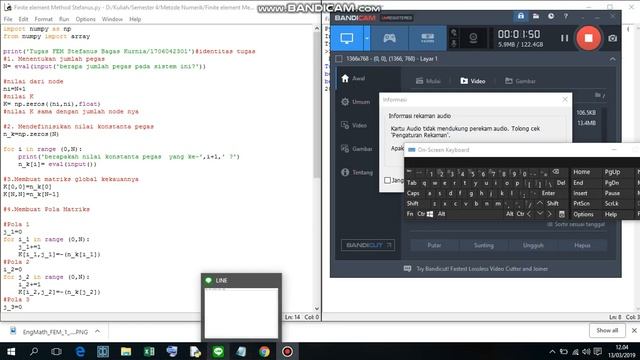Click the Home key on On-Screen Keyboard
This screenshot has height=360, width=640.
point(581,172)
